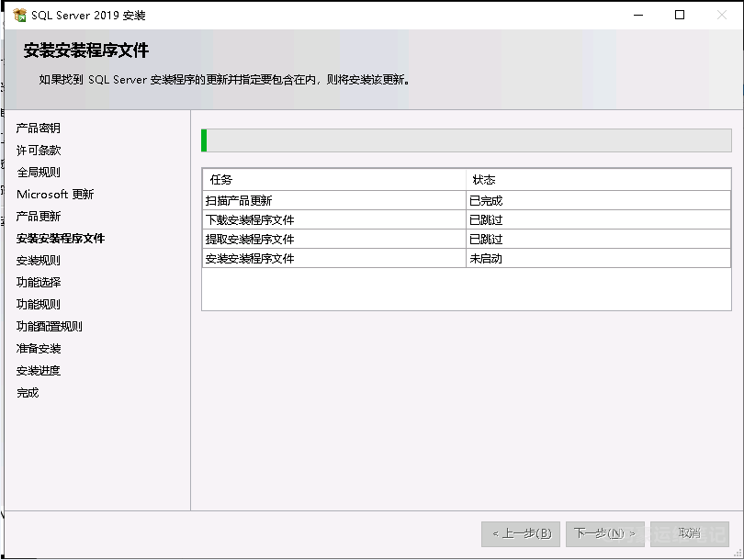Select the 全局规则 step in sidebar
This screenshot has height=560, width=744.
tap(39, 172)
